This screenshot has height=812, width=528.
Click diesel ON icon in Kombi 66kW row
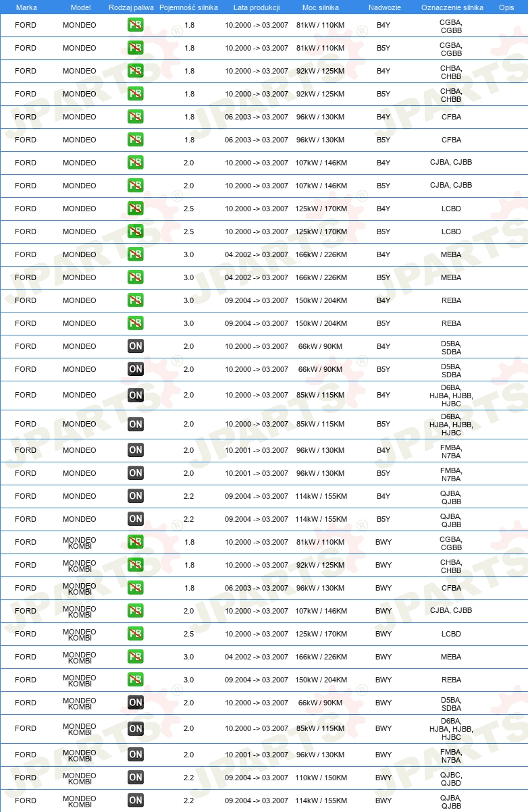point(135,703)
